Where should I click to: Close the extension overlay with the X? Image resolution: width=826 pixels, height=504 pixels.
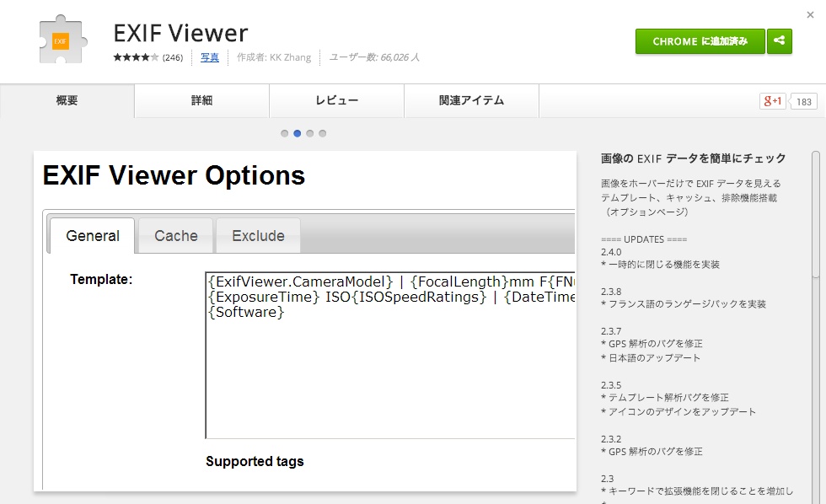(x=810, y=15)
